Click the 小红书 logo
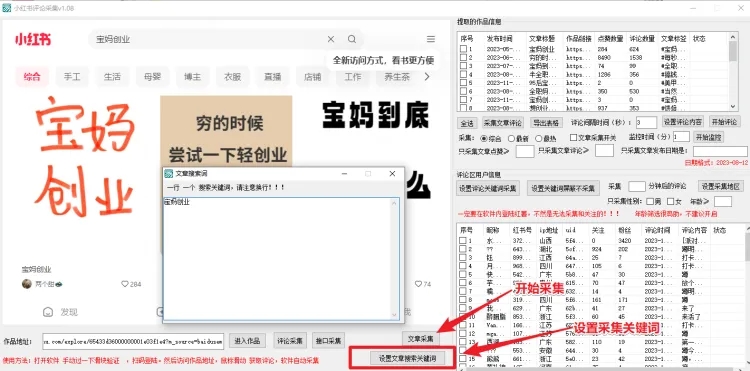 pyautogui.click(x=33, y=39)
